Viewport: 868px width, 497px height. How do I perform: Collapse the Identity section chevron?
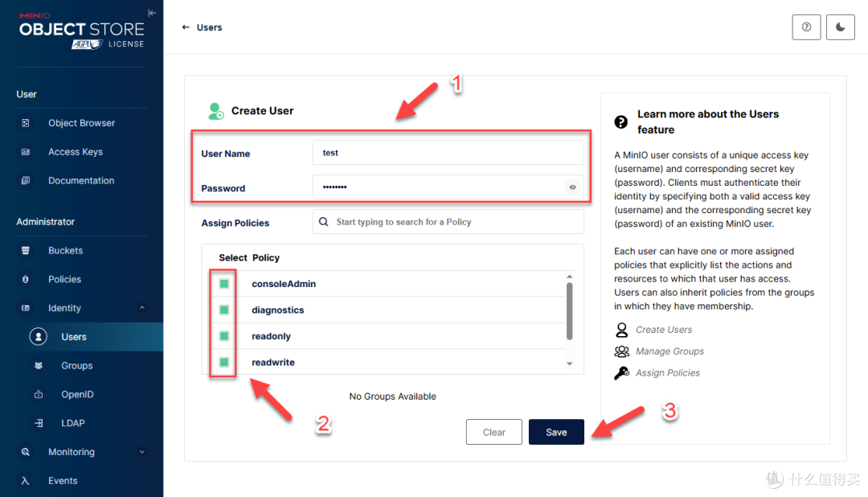pyautogui.click(x=142, y=308)
